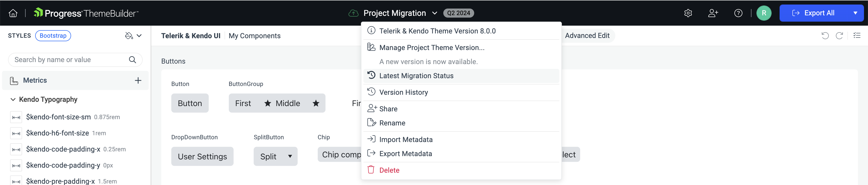Screen dimensions: 868x185
Task: Click the Q2 2024 version badge
Action: coord(459,13)
